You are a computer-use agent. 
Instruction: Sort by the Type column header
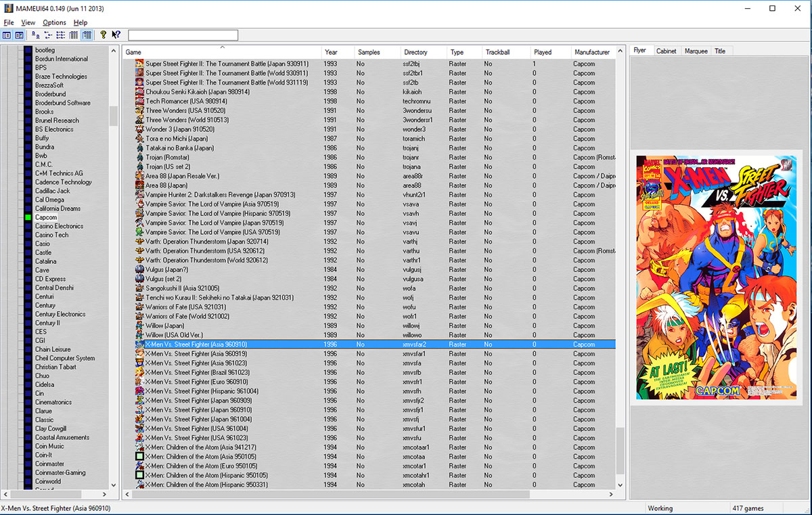464,52
